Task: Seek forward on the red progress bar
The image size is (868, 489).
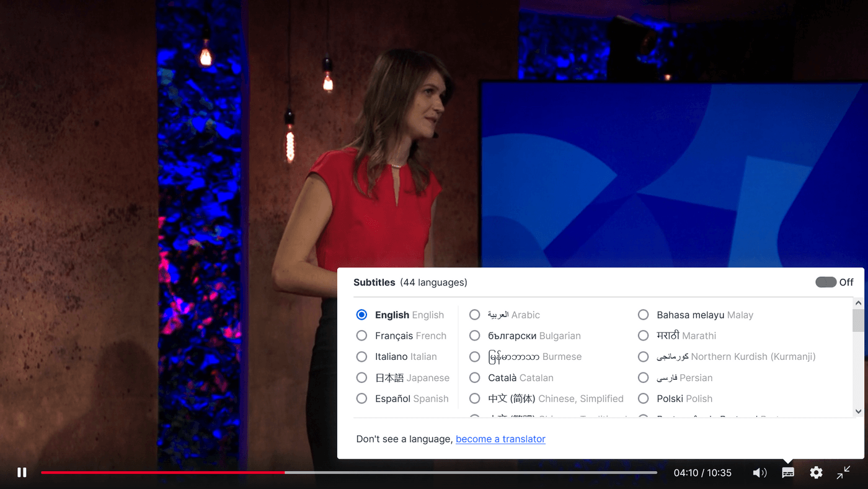Action: click(x=434, y=472)
